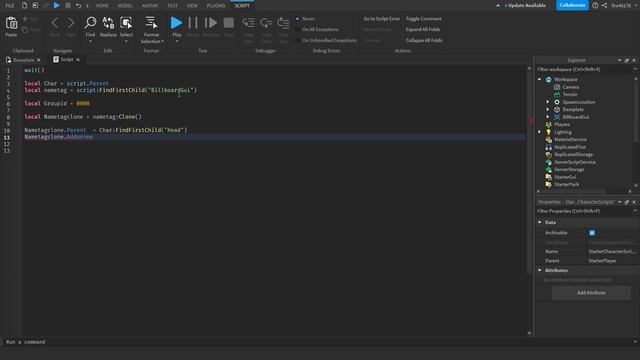Viewport: 640px width, 360px height.
Task: Click the Format Selection icon
Action: [x=151, y=23]
